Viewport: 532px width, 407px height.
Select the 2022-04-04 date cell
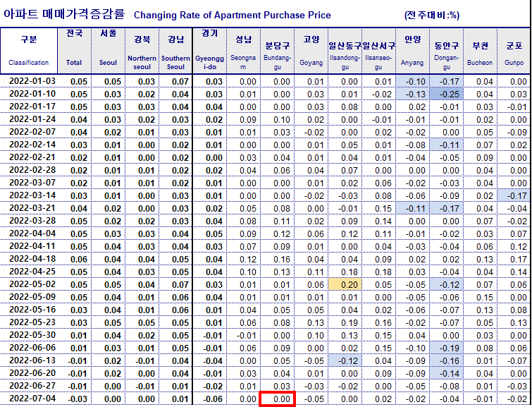click(32, 233)
